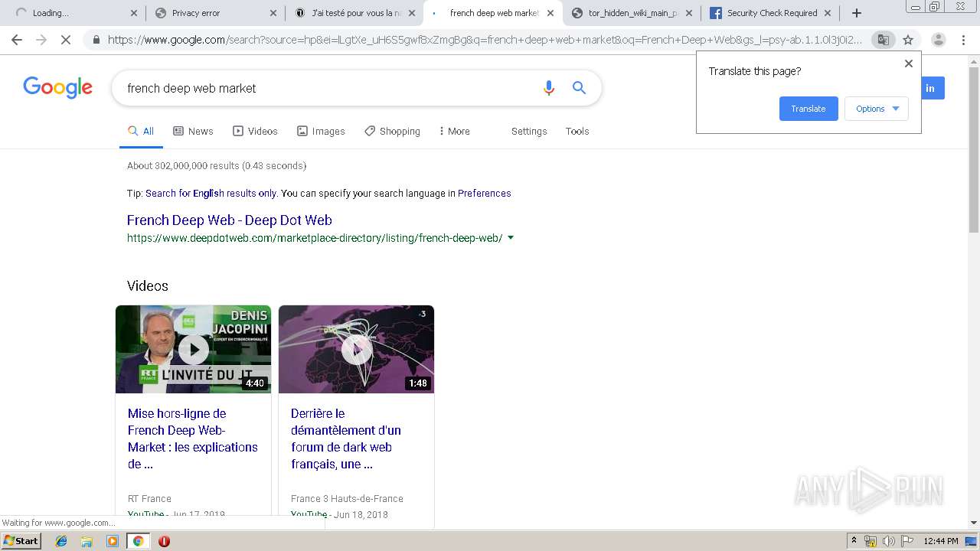The image size is (980, 551).
Task: Close the Translate this page popup
Action: coord(909,64)
